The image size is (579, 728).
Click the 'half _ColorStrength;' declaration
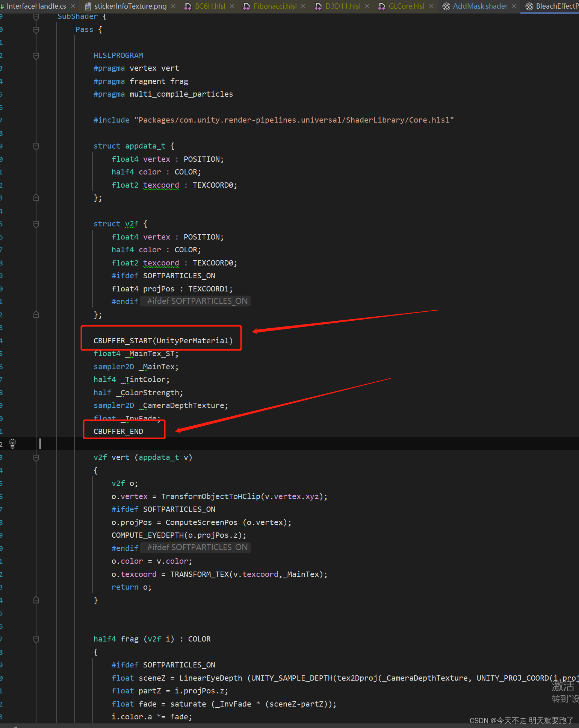click(x=138, y=393)
